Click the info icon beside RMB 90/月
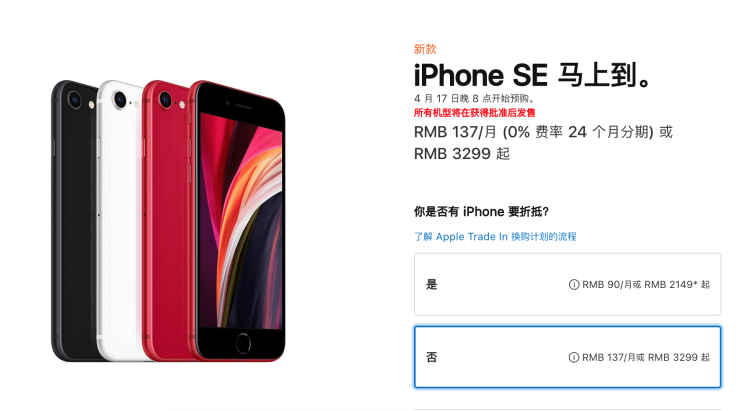Image resolution: width=750 pixels, height=411 pixels. click(574, 285)
